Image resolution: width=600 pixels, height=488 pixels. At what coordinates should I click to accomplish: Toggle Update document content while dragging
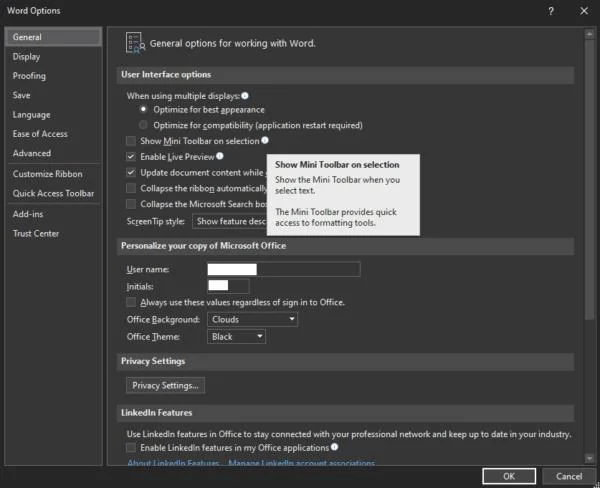click(x=131, y=173)
